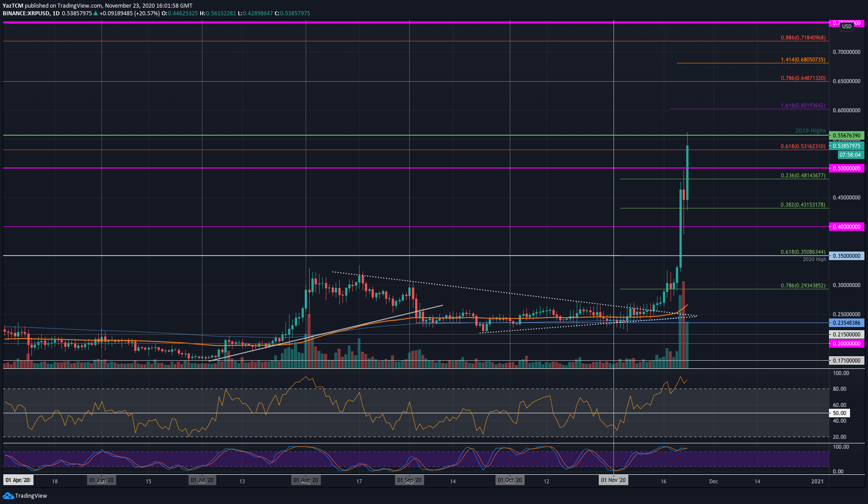Select the 0.786(0.64871320) Fibonacci label
The height and width of the screenshot is (504, 868).
tap(803, 78)
